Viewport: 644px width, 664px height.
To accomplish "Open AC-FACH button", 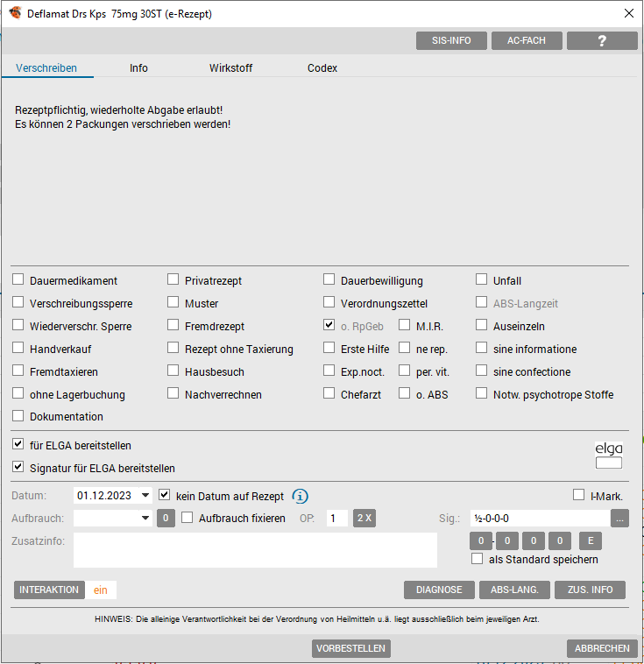I will (527, 40).
